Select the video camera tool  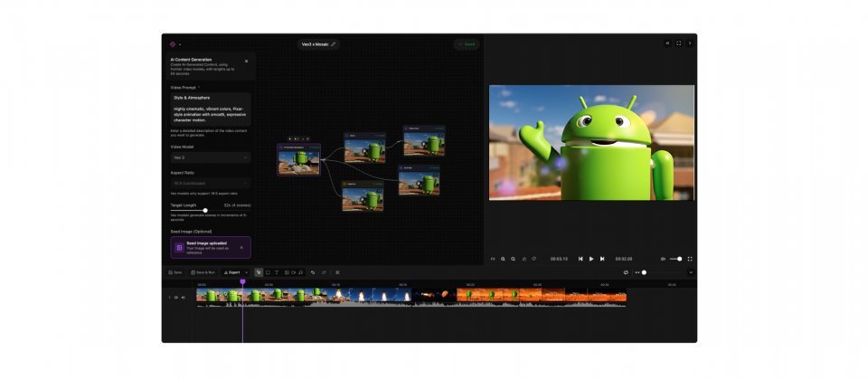coord(293,272)
